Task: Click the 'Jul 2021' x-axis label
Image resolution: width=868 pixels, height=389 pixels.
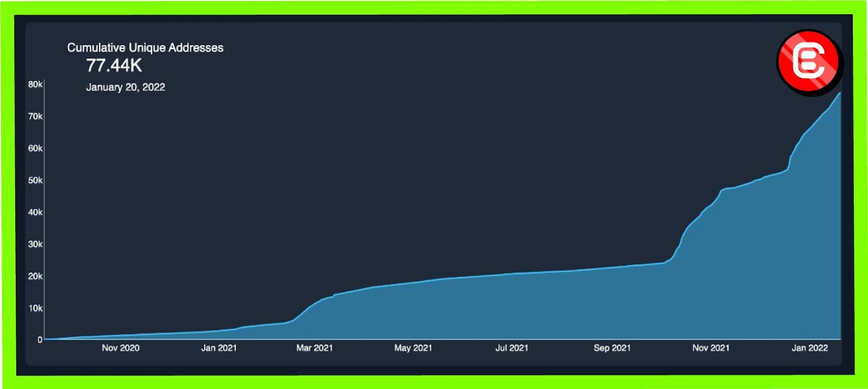Action: [512, 348]
